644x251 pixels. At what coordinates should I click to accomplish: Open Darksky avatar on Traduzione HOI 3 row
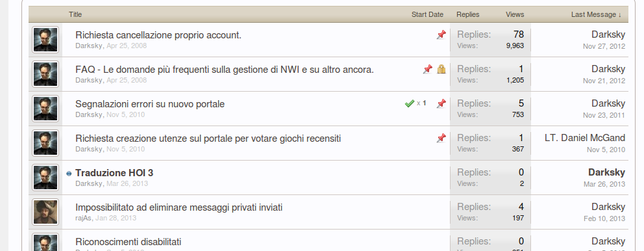coord(45,178)
